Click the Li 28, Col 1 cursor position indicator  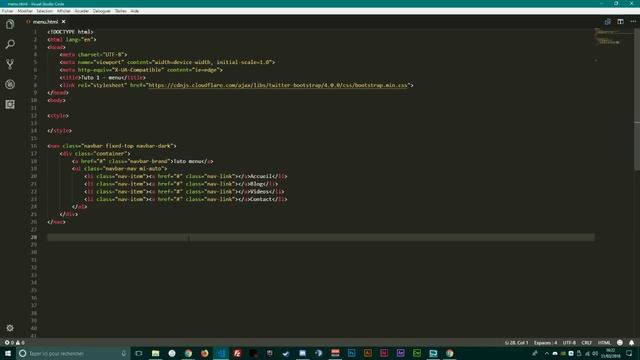(516, 342)
